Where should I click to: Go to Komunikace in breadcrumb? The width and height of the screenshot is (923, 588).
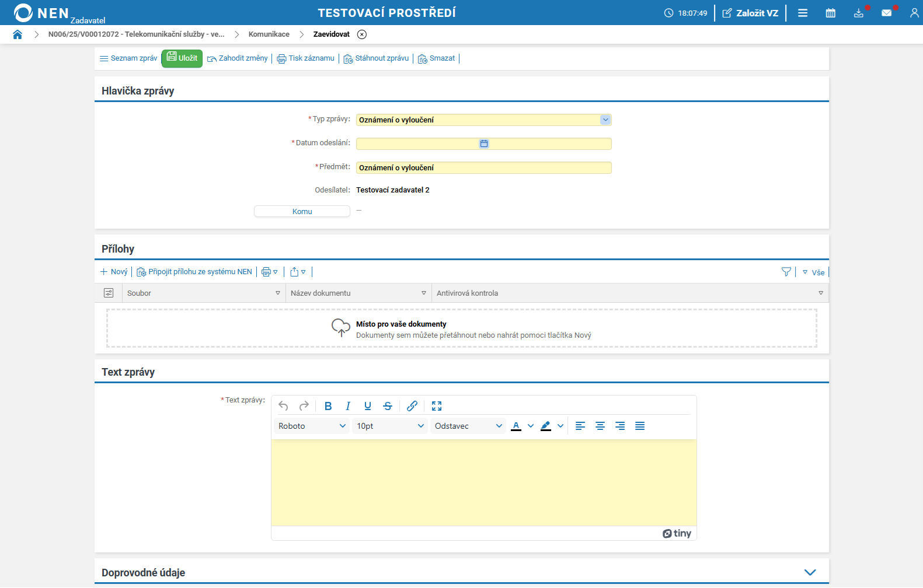pos(269,34)
